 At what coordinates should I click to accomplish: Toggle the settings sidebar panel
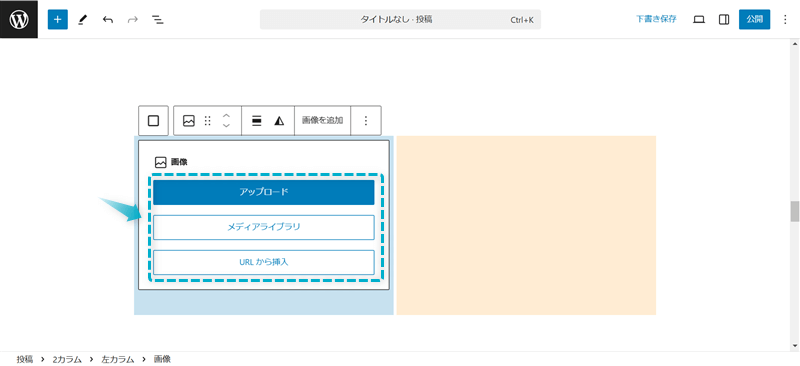pos(723,20)
